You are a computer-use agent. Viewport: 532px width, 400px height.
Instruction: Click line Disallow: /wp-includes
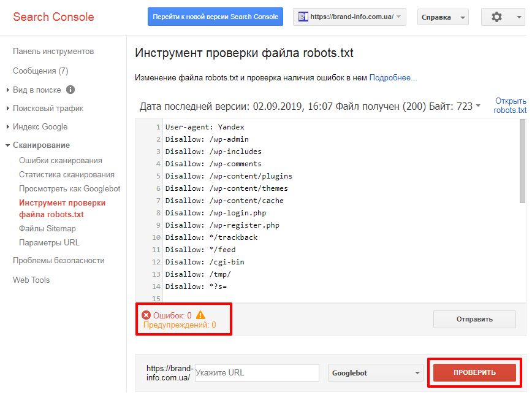(213, 152)
